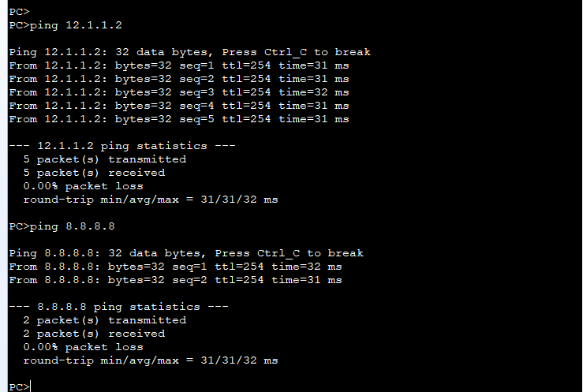Select the 8.8.8.8 reply with time=31 ms
Image resolution: width=583 pixels, height=392 pixels.
pos(175,280)
